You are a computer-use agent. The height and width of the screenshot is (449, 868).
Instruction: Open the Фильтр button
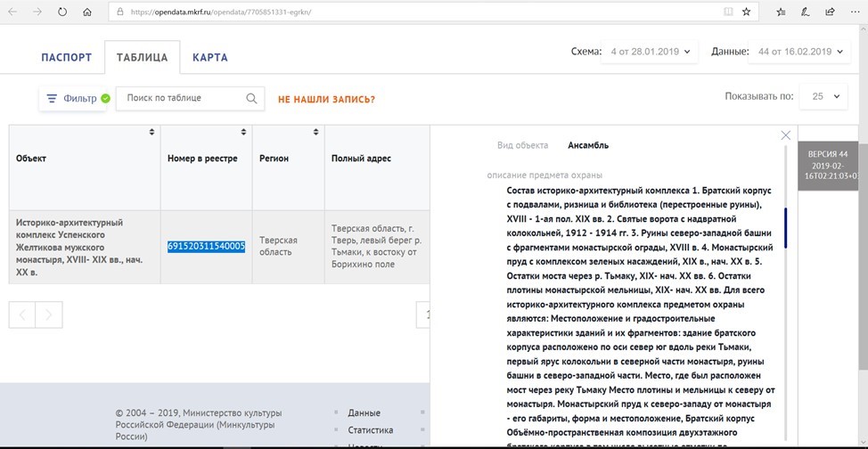[71, 99]
